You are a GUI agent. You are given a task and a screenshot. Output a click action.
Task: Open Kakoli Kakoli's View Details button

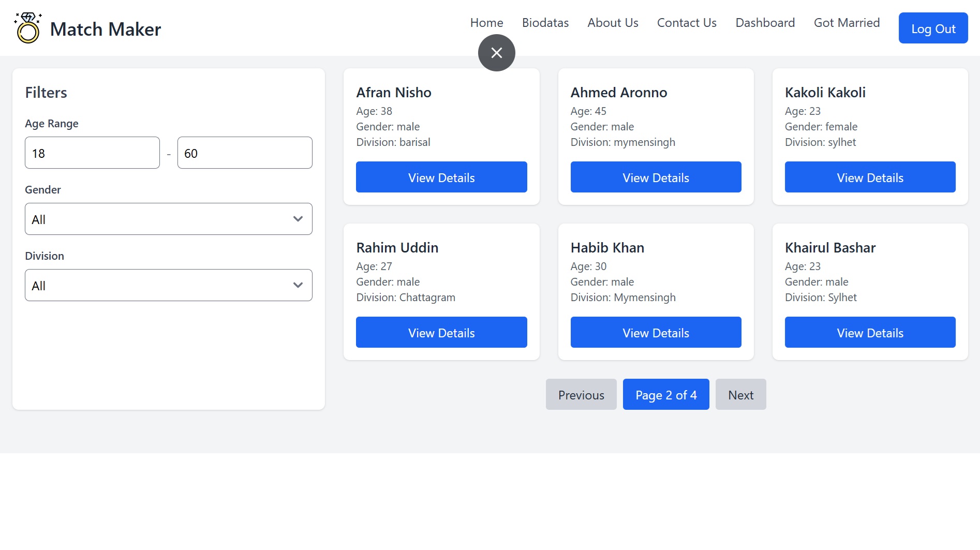pyautogui.click(x=870, y=177)
